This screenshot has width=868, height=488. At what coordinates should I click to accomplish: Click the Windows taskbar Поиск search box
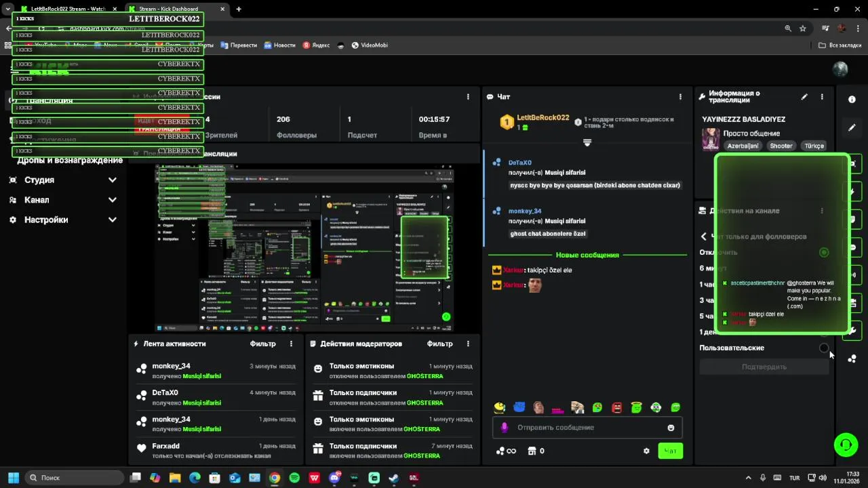pyautogui.click(x=75, y=478)
